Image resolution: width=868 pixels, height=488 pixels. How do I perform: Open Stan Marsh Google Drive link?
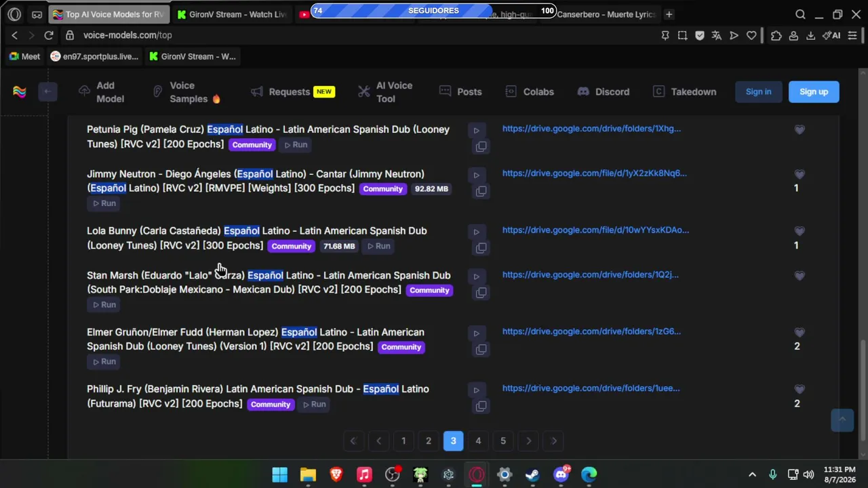pos(590,274)
